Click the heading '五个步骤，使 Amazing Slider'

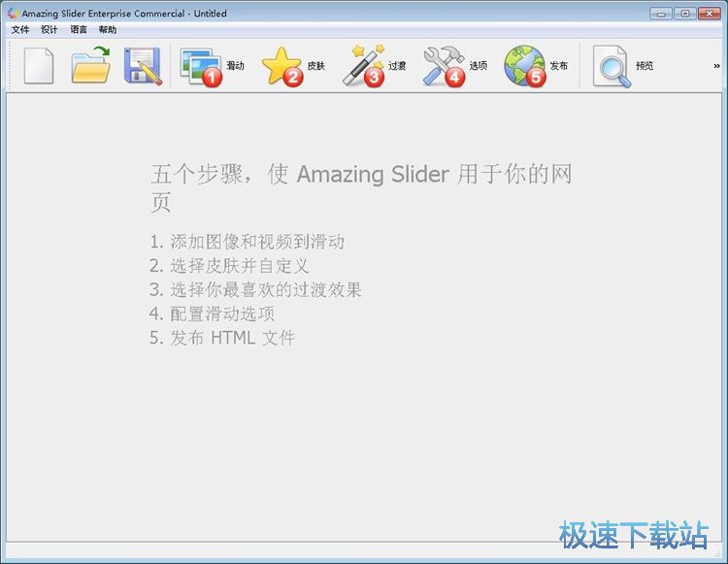point(300,174)
